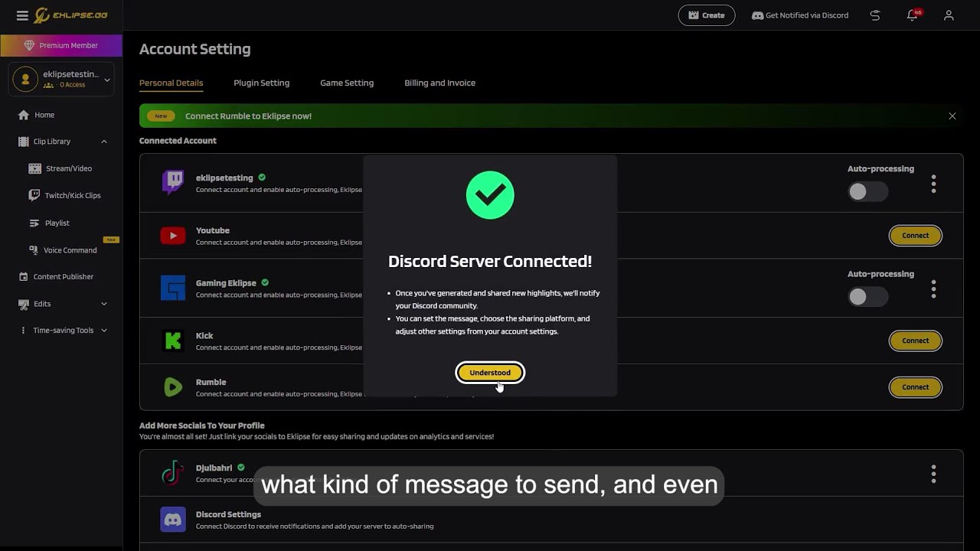
Task: Click the referral swap arrows icon
Action: coord(875,15)
